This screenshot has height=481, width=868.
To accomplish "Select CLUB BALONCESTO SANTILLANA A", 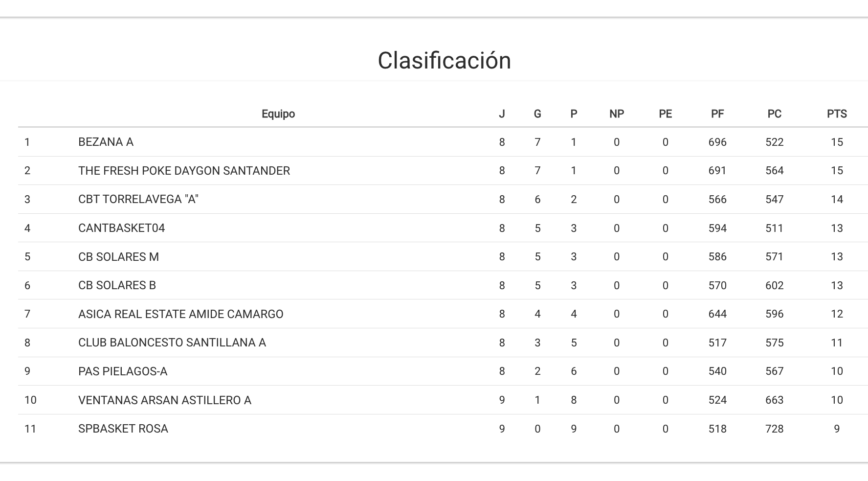I will click(172, 343).
